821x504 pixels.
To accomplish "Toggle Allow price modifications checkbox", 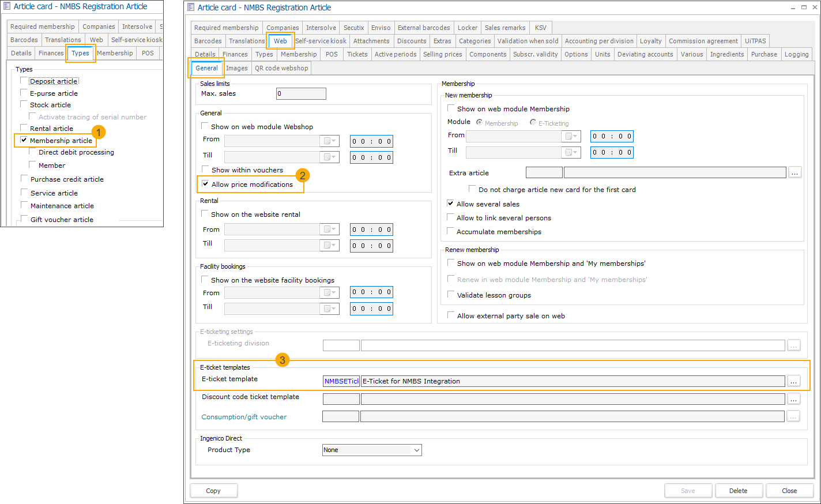I will coord(205,184).
